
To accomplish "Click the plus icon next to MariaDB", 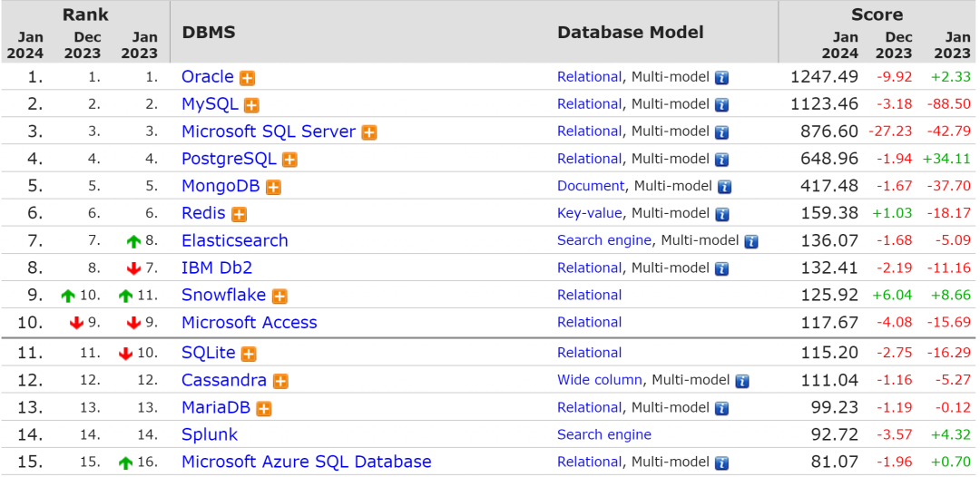I will click(x=264, y=409).
